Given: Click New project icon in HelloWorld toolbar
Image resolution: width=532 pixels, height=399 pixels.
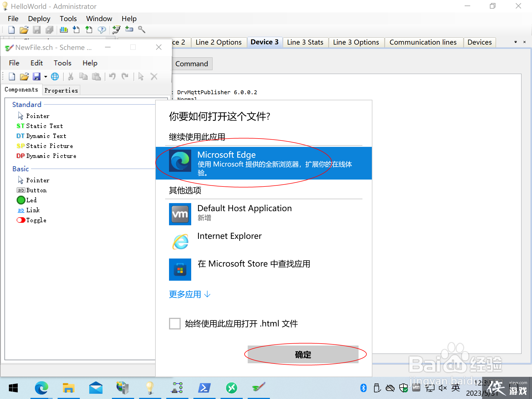Looking at the screenshot, I should pyautogui.click(x=12, y=30).
